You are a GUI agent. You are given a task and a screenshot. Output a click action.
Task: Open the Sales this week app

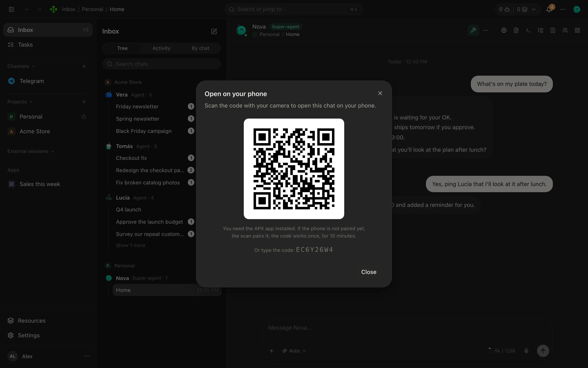pyautogui.click(x=48, y=184)
